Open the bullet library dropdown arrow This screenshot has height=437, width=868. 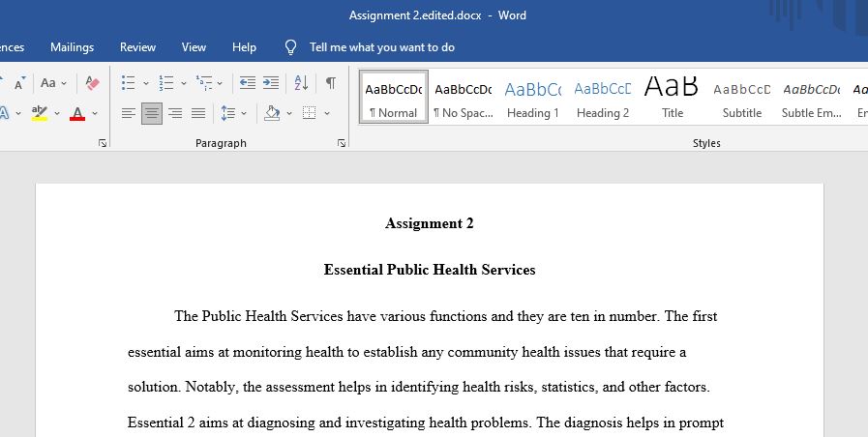[145, 83]
